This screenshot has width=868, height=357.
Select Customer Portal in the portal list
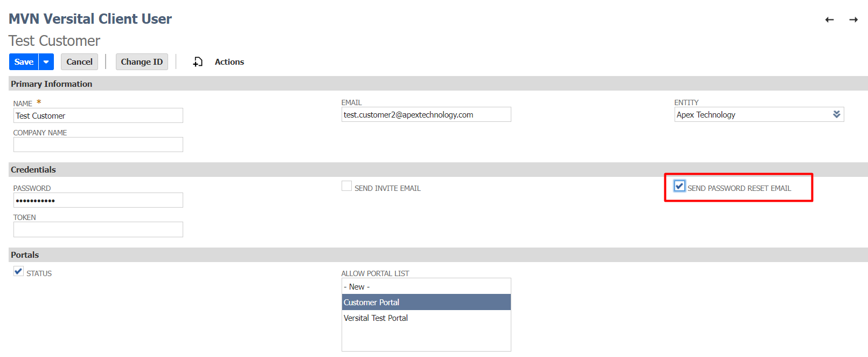coord(426,303)
